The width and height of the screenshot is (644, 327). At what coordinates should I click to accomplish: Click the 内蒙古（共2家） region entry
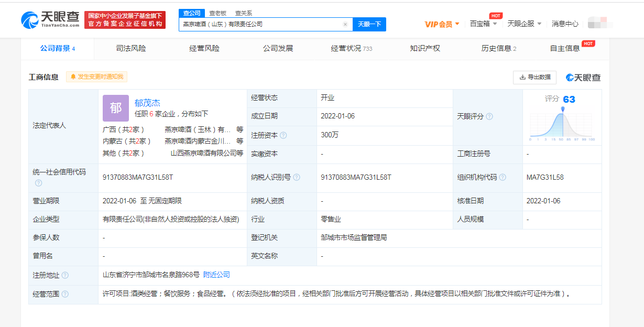click(127, 141)
